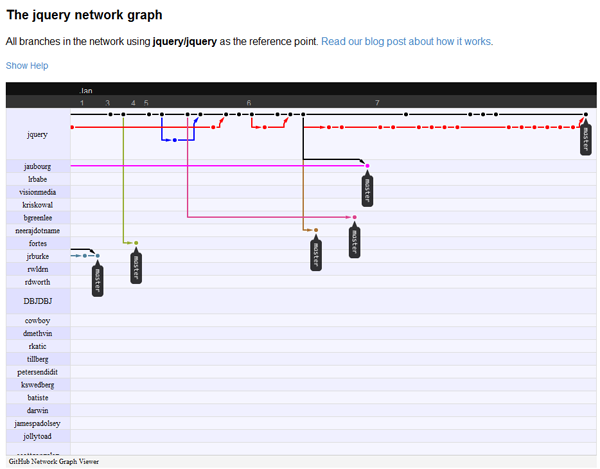This screenshot has width=600, height=469.
Task: Select the jrburke user label
Action: [x=38, y=256]
